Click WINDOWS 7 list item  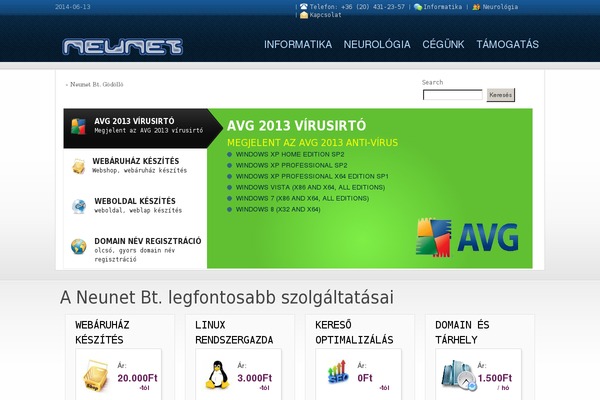(x=302, y=198)
